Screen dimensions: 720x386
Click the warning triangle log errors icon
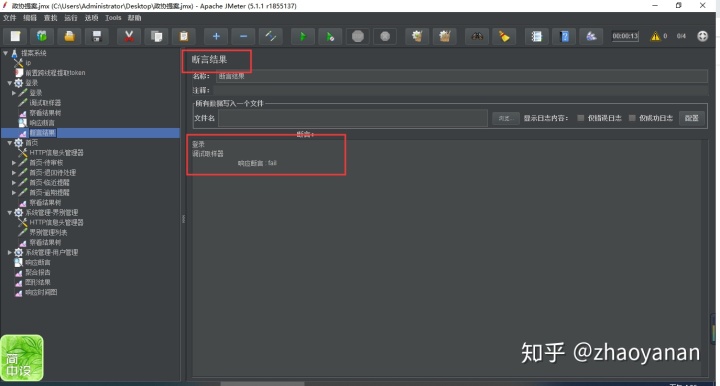tap(655, 36)
